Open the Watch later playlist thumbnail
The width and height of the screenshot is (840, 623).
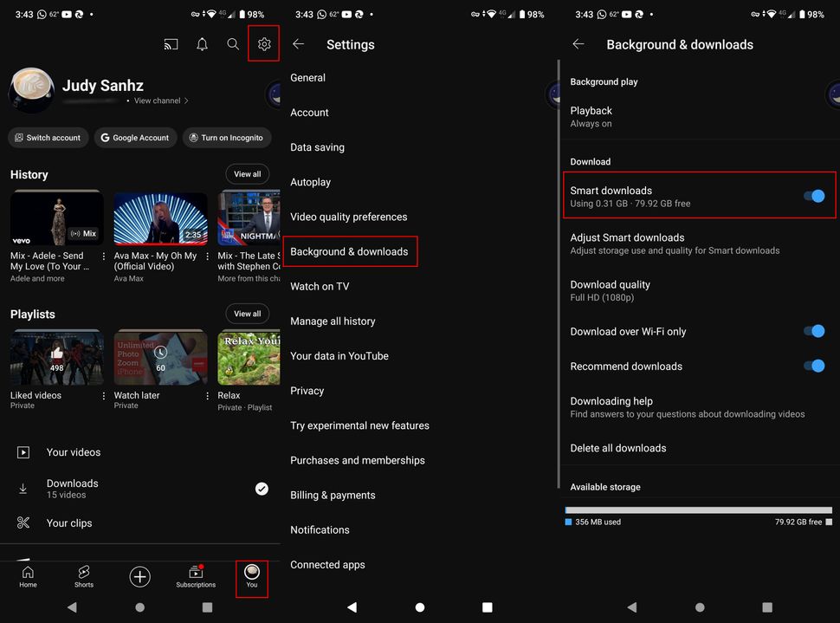click(160, 356)
